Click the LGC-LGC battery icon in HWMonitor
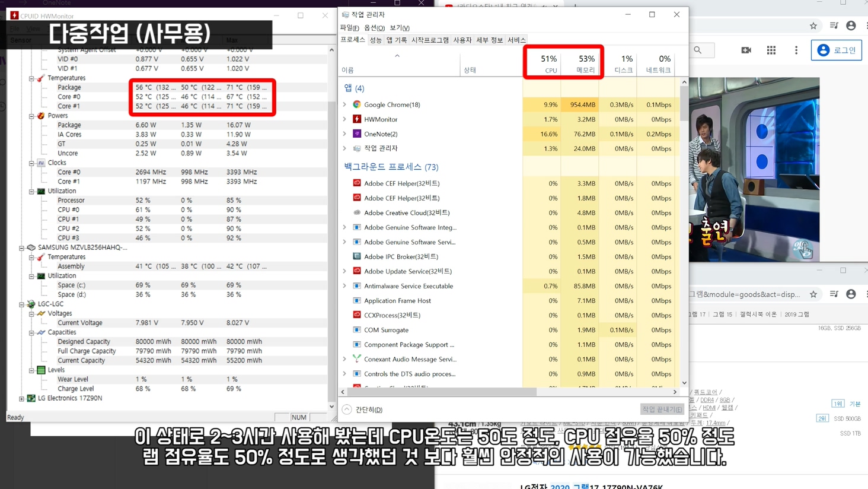868x489 pixels. [x=31, y=304]
